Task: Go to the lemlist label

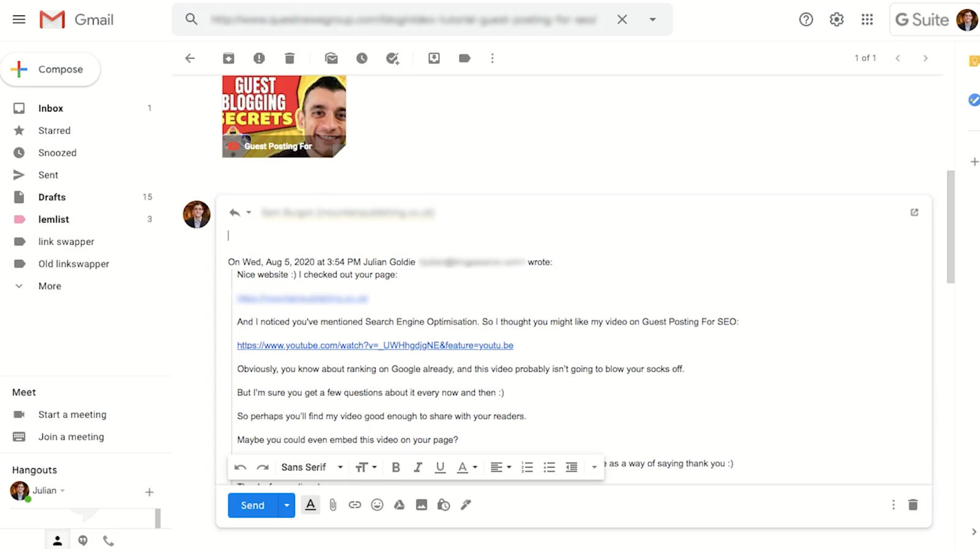Action: [x=53, y=219]
